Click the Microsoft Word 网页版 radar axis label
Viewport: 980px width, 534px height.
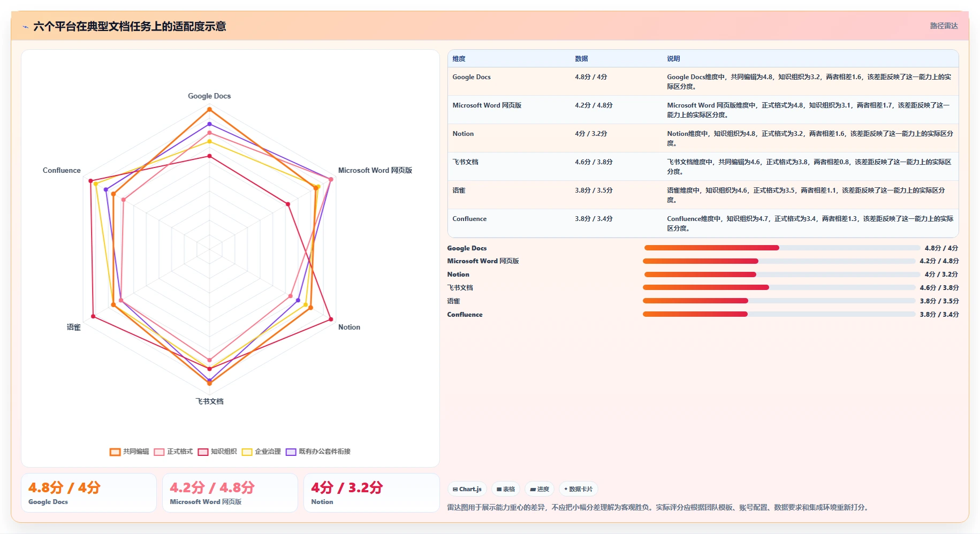375,170
